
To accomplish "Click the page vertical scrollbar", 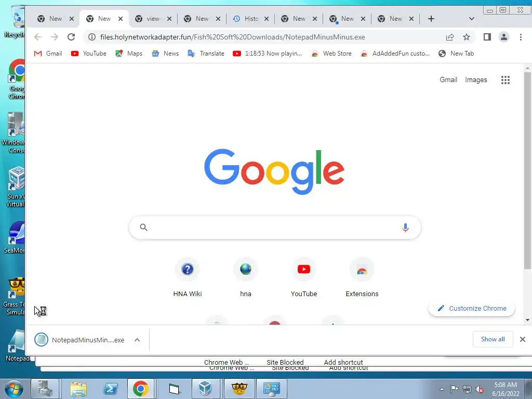I will 527,170.
